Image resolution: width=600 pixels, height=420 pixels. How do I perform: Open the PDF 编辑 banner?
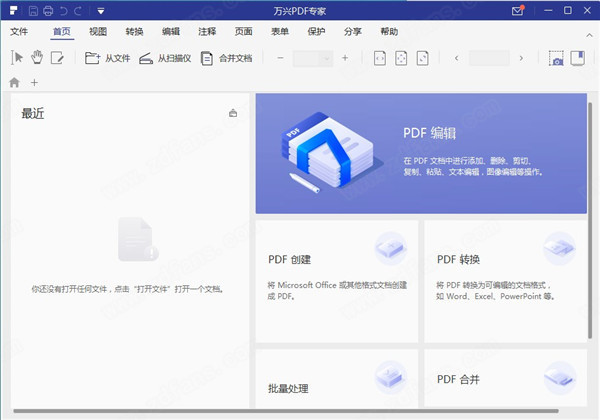[x=421, y=153]
